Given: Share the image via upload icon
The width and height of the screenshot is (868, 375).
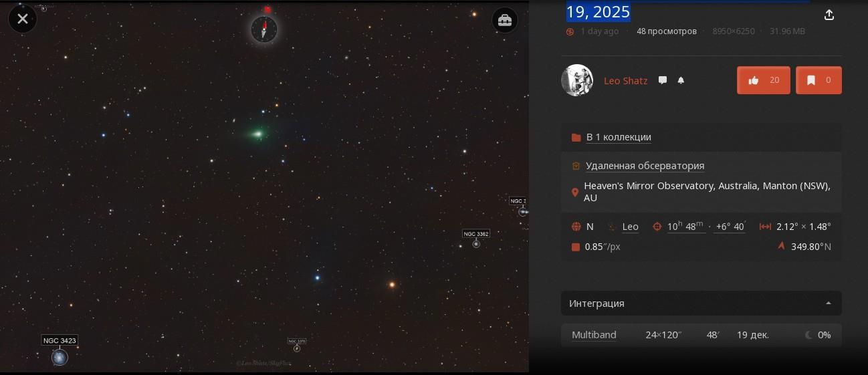Looking at the screenshot, I should coord(829,15).
